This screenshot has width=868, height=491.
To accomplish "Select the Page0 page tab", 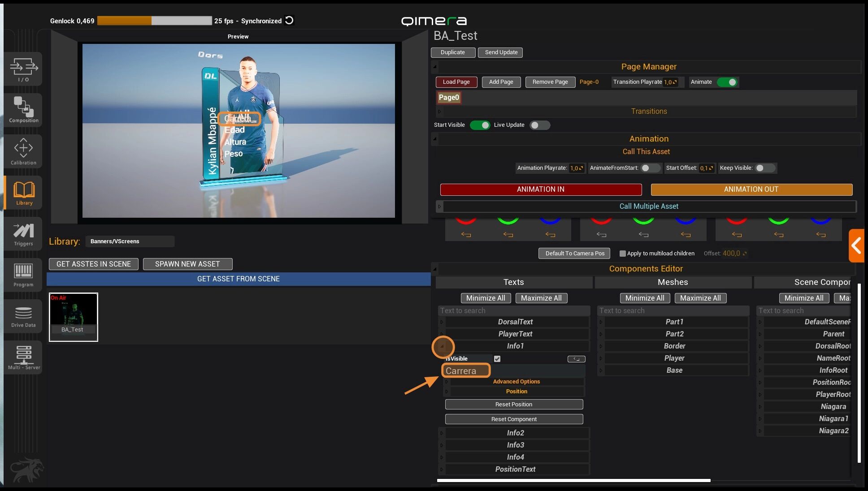I will click(448, 98).
